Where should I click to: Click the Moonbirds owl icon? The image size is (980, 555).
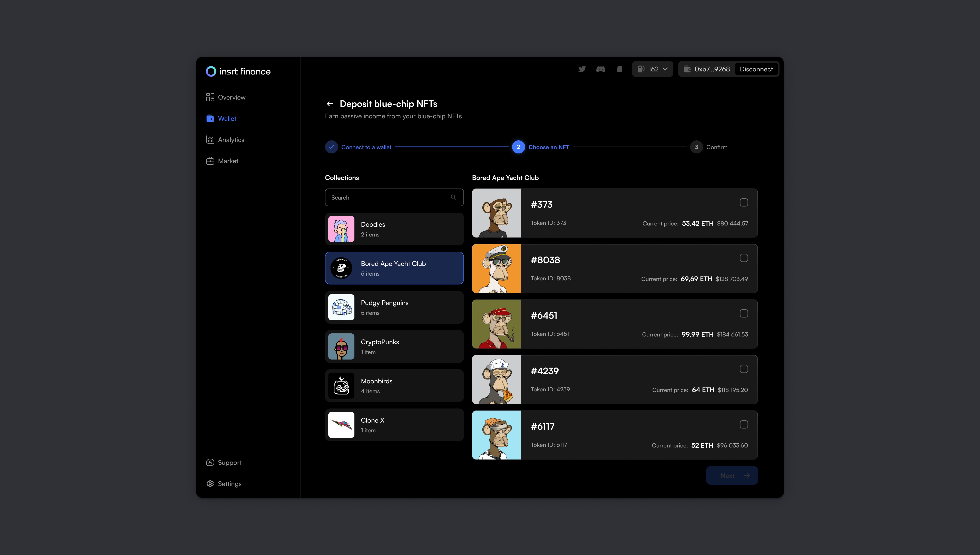pyautogui.click(x=341, y=386)
